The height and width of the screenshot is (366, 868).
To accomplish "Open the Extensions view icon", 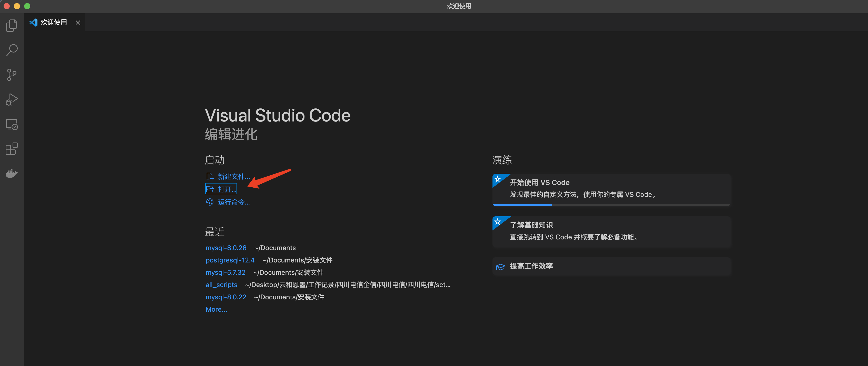I will point(12,149).
